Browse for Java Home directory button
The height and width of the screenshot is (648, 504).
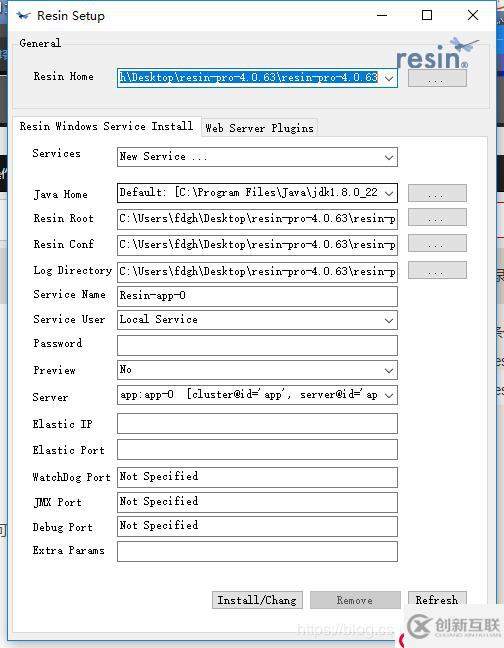(437, 193)
